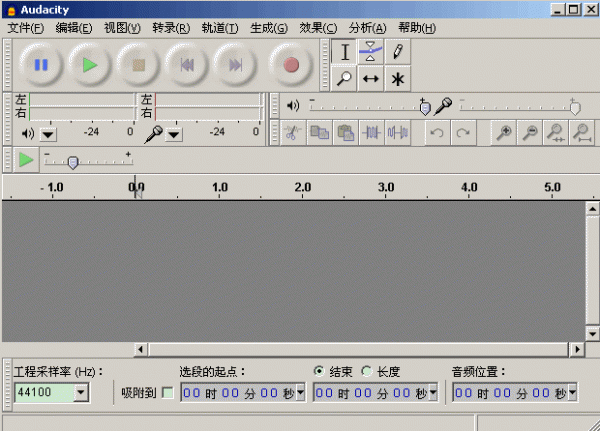This screenshot has height=431, width=600.
Task: Click the Silence audio icon
Action: coord(398,133)
